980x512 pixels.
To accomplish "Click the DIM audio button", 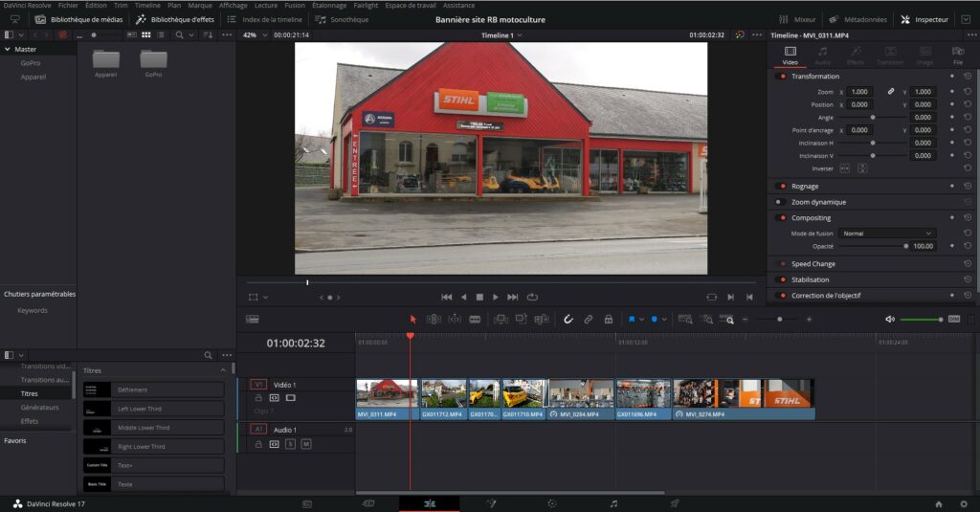I will tap(954, 320).
